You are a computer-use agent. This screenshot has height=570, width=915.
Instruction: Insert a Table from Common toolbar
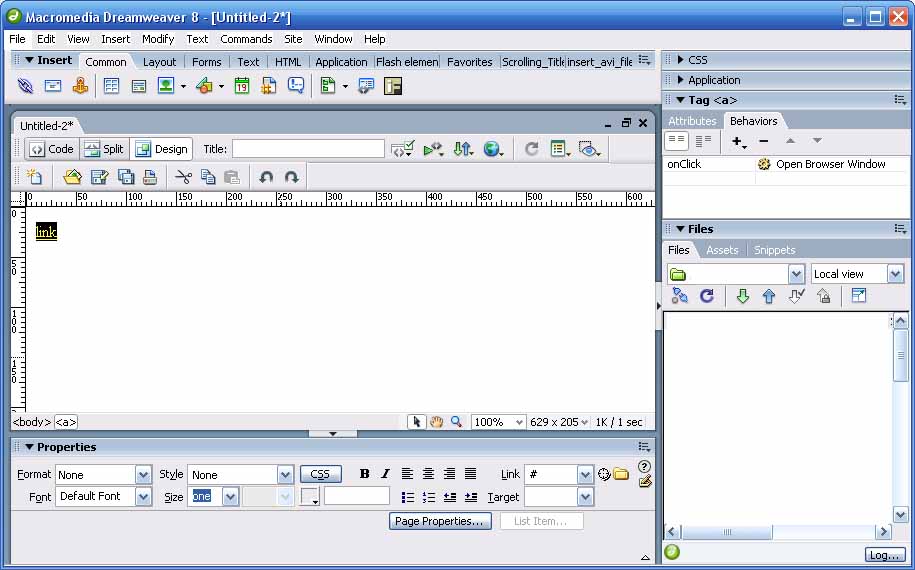[x=111, y=86]
